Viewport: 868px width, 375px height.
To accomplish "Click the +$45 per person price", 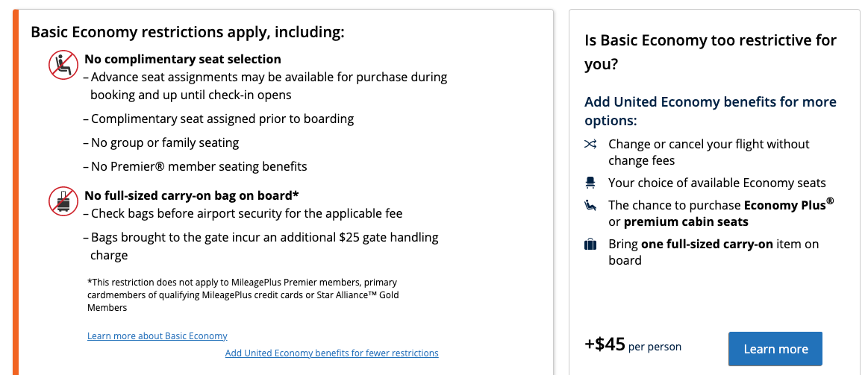I will [x=633, y=346].
